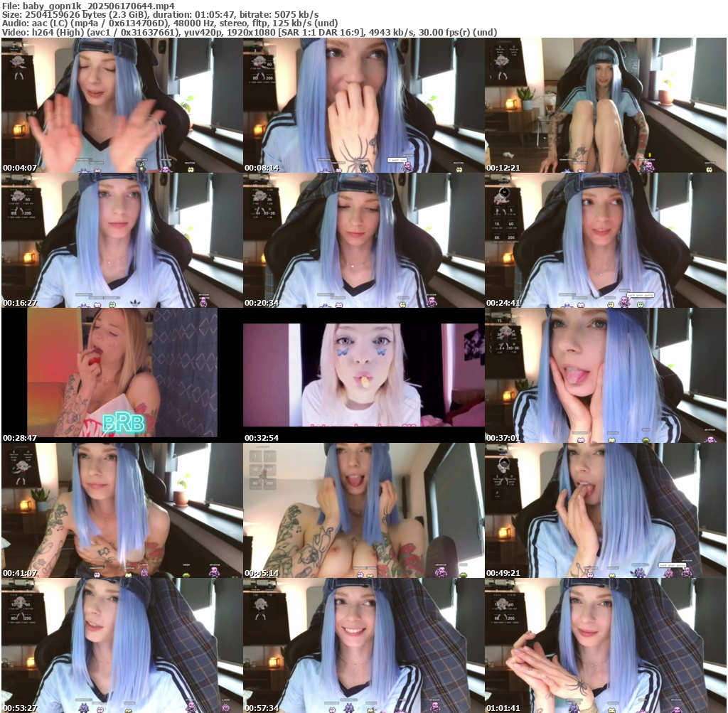Select the 00:49:21 thumbnail
The image size is (728, 713).
[605, 510]
